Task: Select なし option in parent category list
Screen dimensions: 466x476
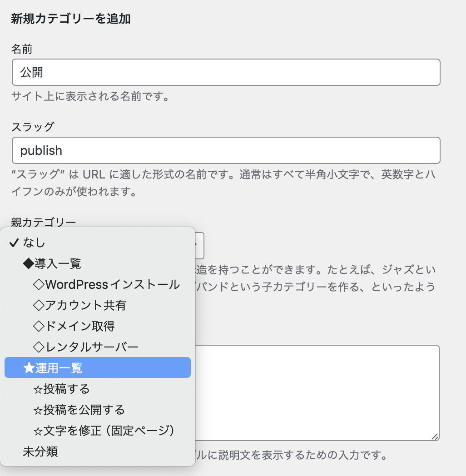Action: 35,243
